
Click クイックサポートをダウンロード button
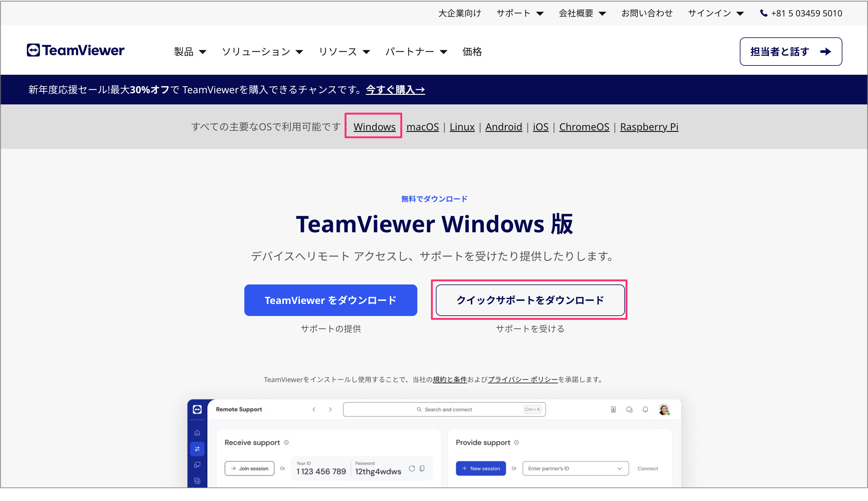coord(530,300)
